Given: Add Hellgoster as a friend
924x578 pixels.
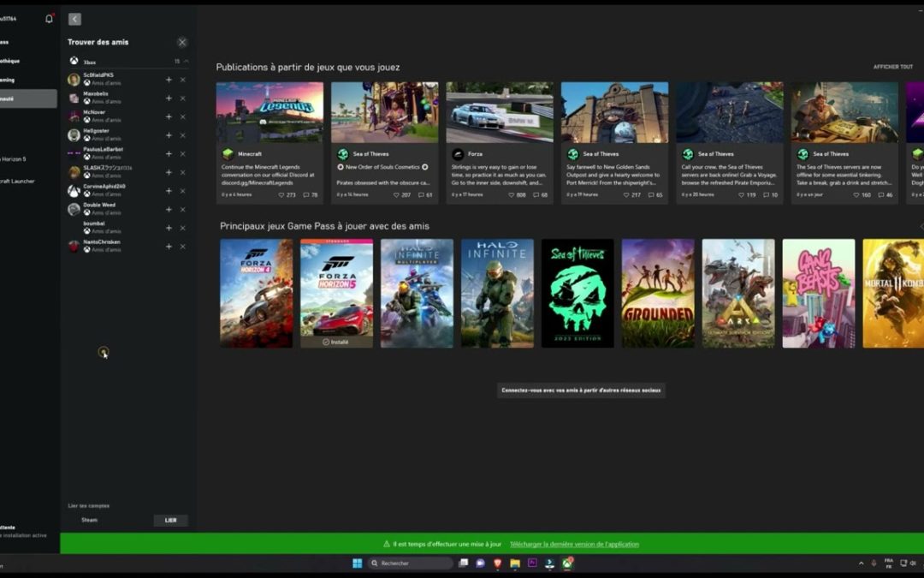Looking at the screenshot, I should pyautogui.click(x=169, y=135).
